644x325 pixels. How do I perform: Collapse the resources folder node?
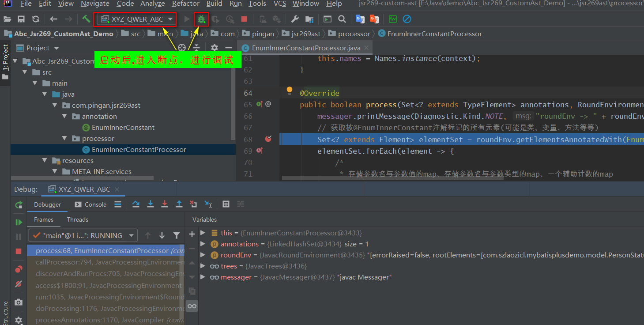pyautogui.click(x=45, y=160)
